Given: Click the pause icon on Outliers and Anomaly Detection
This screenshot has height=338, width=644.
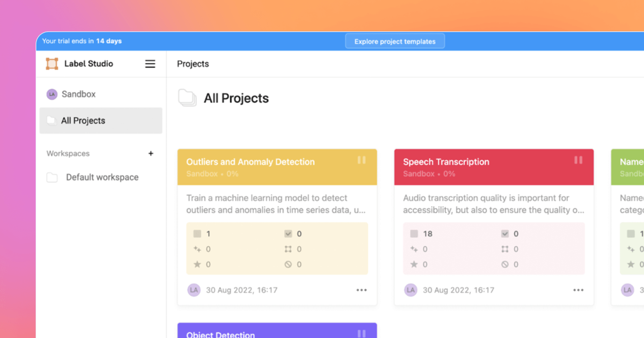Looking at the screenshot, I should [362, 160].
